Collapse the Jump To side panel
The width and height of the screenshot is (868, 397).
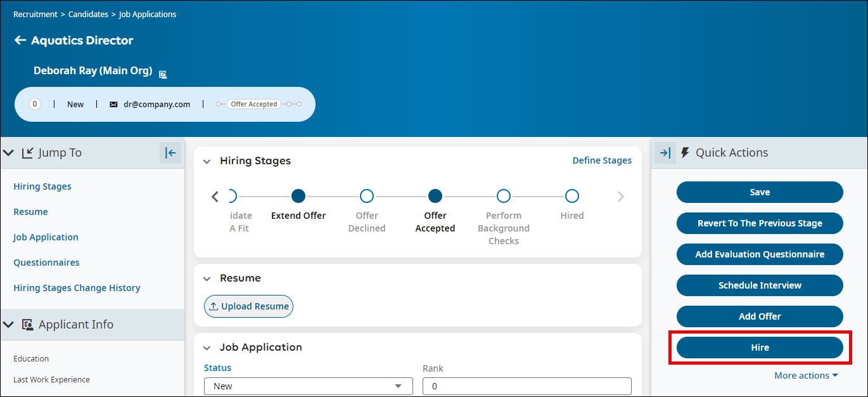pyautogui.click(x=170, y=153)
